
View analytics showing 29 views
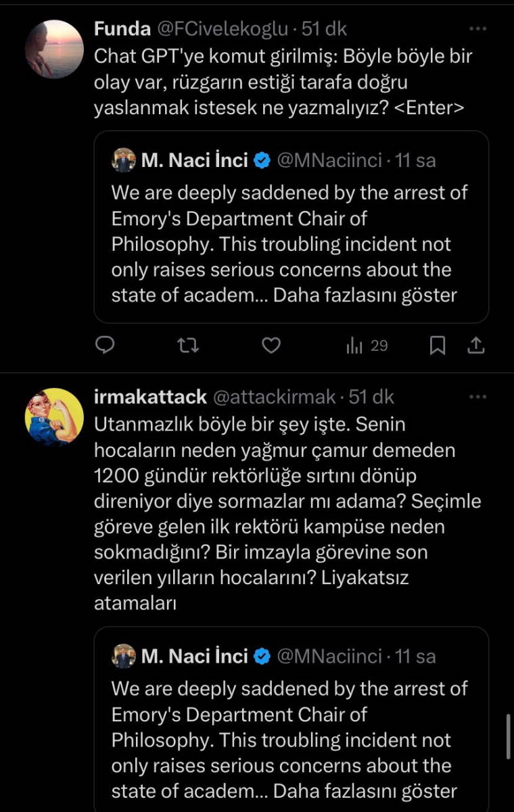click(367, 345)
